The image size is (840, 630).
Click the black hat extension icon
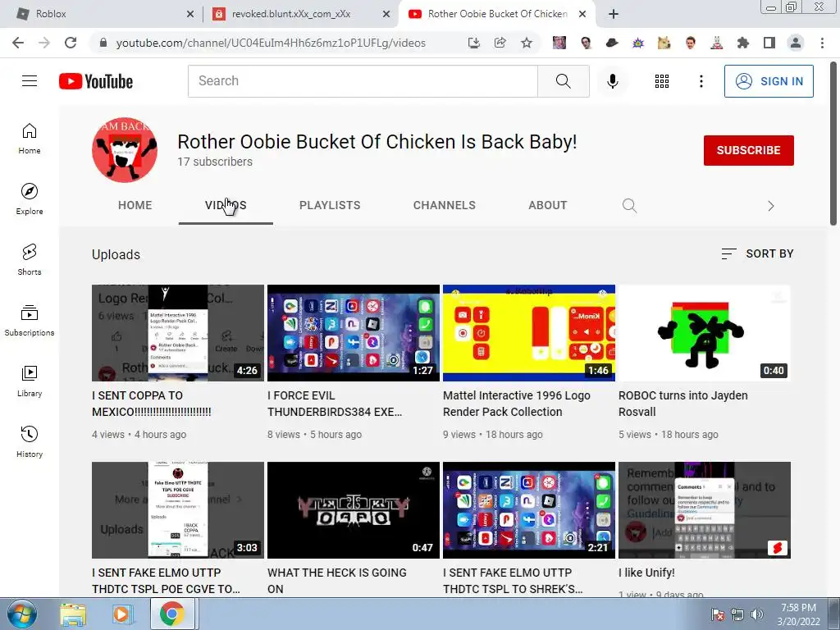(612, 43)
